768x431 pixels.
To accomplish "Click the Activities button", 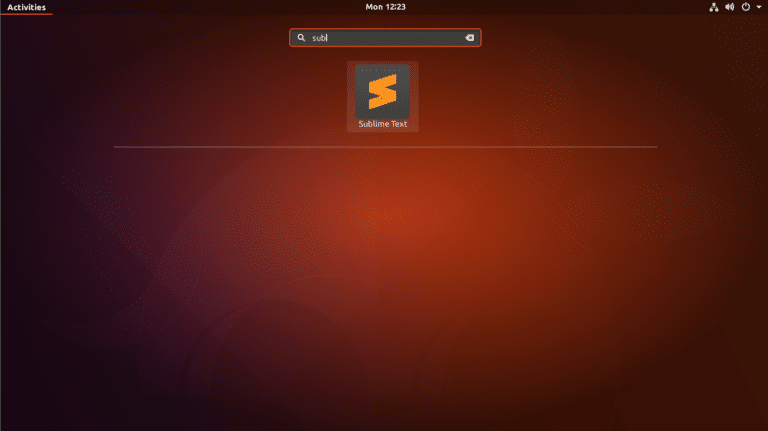I will tap(26, 7).
